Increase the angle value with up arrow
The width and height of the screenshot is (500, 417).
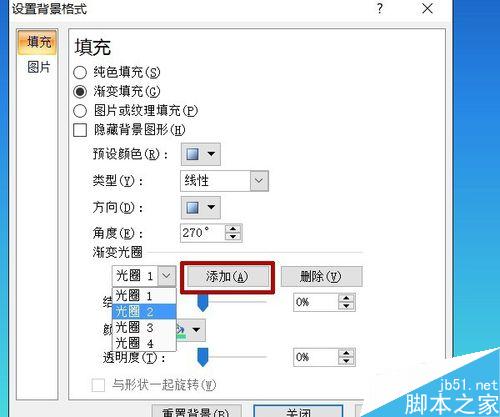(233, 229)
